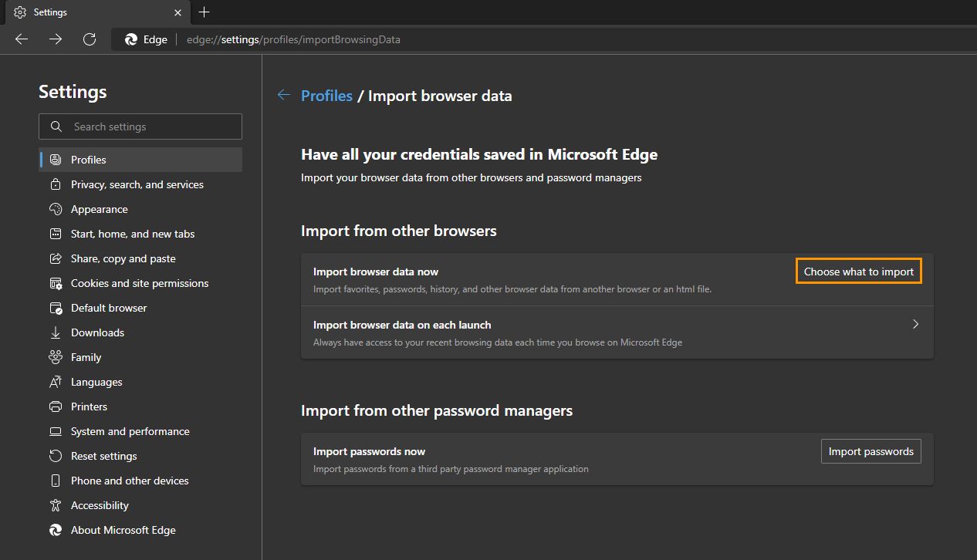Open the Appearance settings section
977x560 pixels.
click(140, 209)
